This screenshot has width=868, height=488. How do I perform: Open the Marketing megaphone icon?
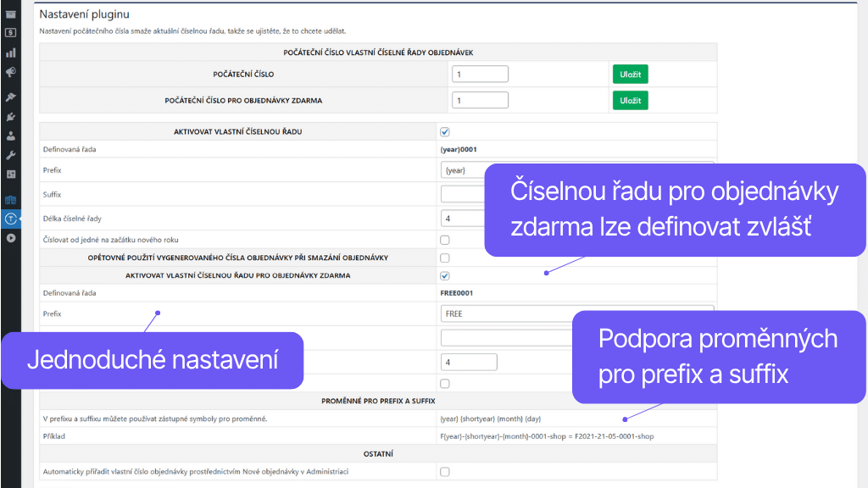tap(11, 73)
